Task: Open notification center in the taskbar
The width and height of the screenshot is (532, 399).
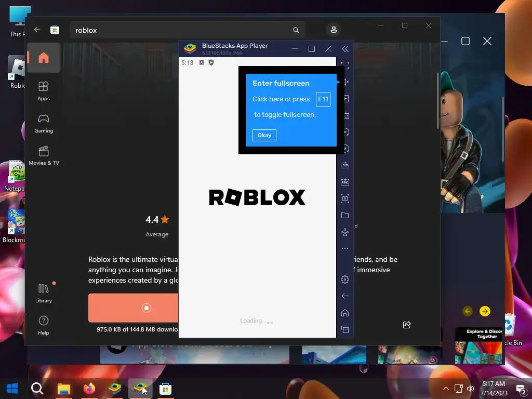Action: [x=521, y=390]
